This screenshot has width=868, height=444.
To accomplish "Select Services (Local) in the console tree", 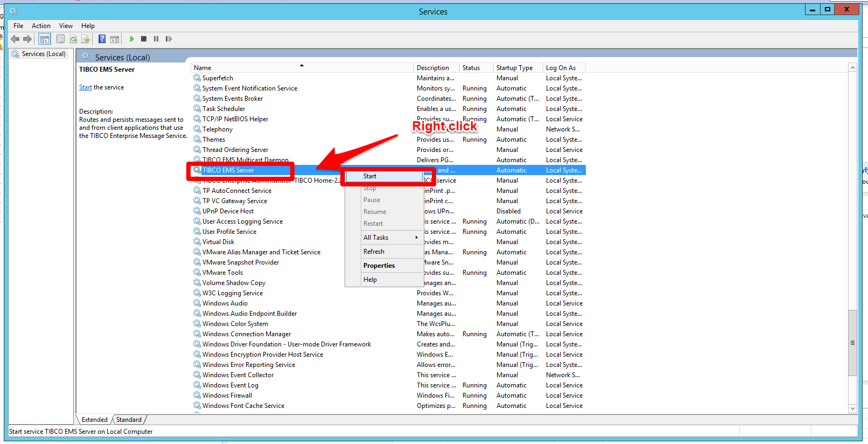I will click(44, 54).
